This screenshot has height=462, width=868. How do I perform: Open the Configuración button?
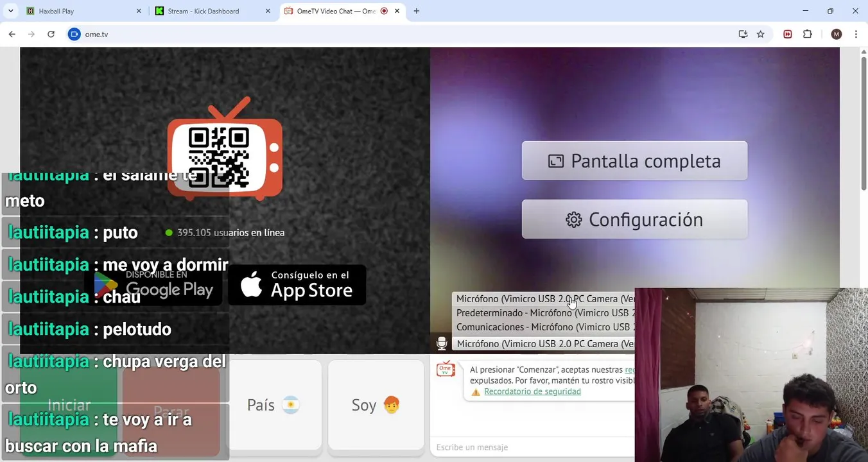coord(634,219)
